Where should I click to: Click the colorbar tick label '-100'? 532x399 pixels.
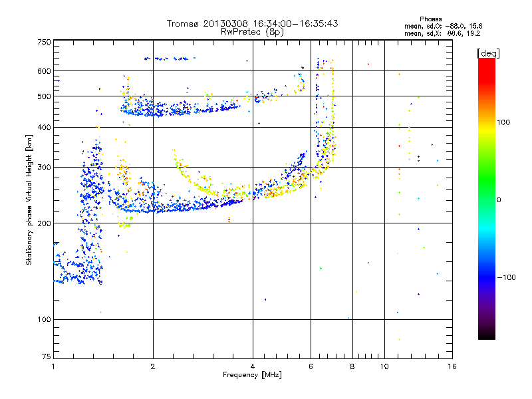coord(506,277)
